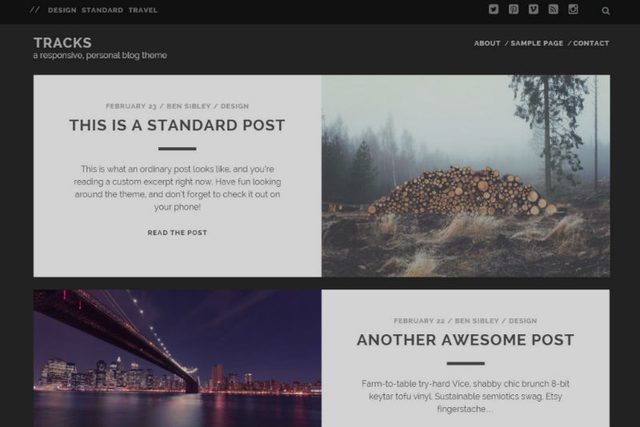The width and height of the screenshot is (640, 427).
Task: Click Ben Sibley author on first post
Action: 189,106
